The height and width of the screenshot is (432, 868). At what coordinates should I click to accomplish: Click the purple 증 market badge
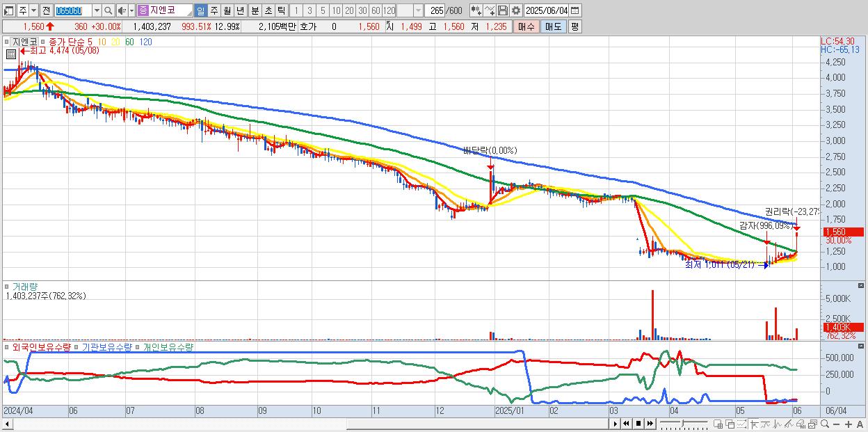point(143,10)
